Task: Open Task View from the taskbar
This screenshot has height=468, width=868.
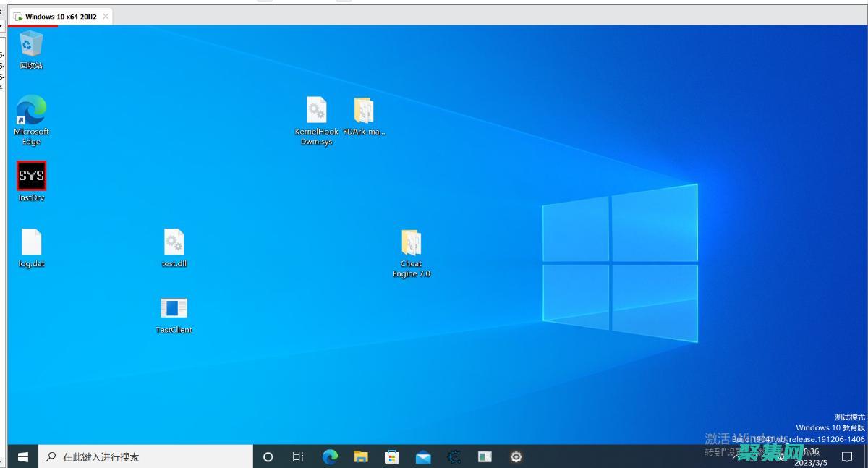Action: point(298,456)
